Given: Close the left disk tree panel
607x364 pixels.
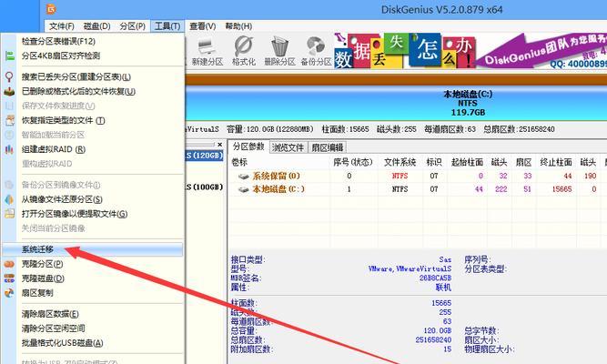Looking at the screenshot, I should [220, 145].
